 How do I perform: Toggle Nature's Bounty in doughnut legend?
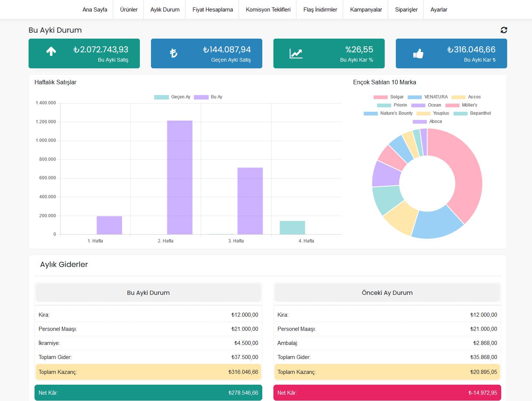388,113
